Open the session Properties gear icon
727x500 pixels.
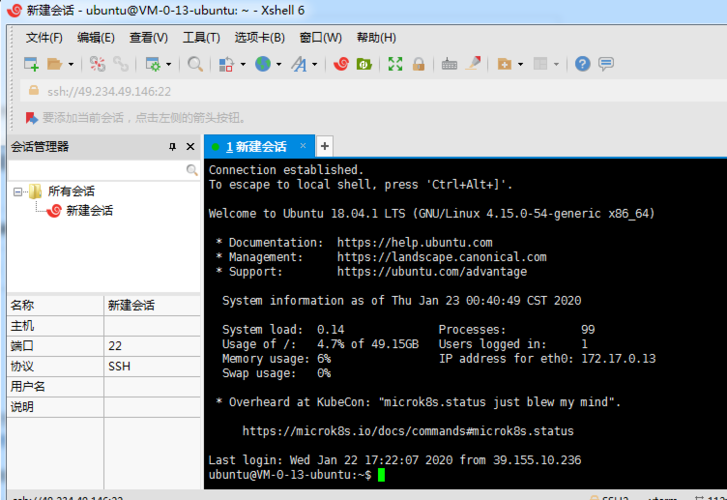pyautogui.click(x=153, y=64)
